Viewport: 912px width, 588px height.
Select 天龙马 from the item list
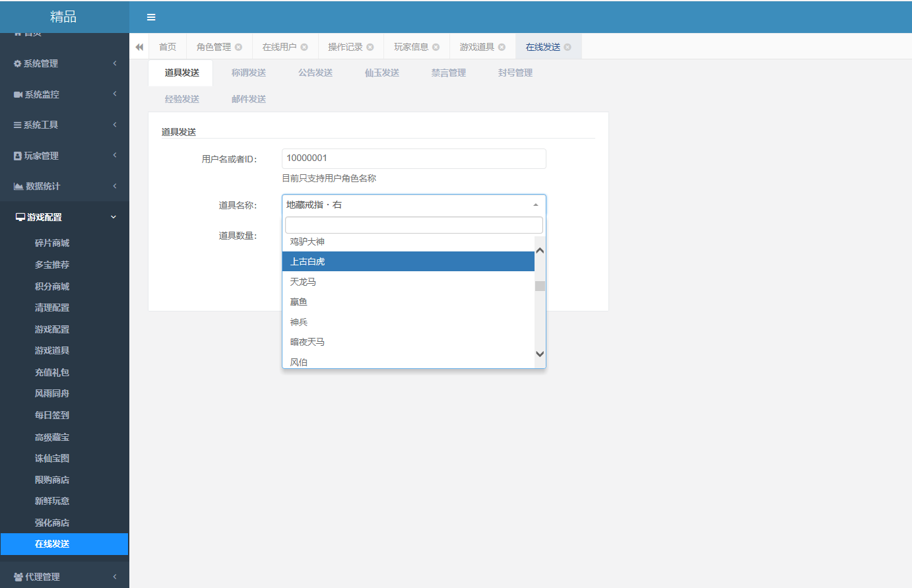(x=302, y=282)
